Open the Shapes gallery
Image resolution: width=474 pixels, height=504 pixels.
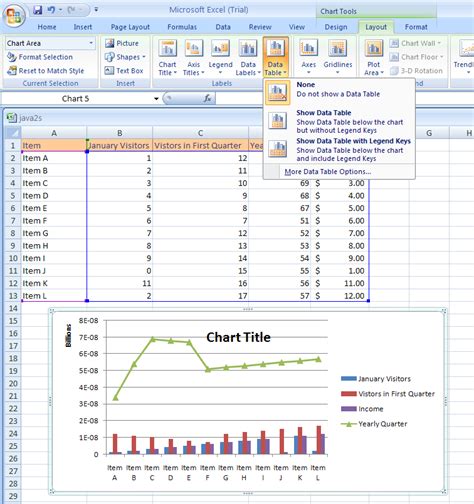click(125, 57)
